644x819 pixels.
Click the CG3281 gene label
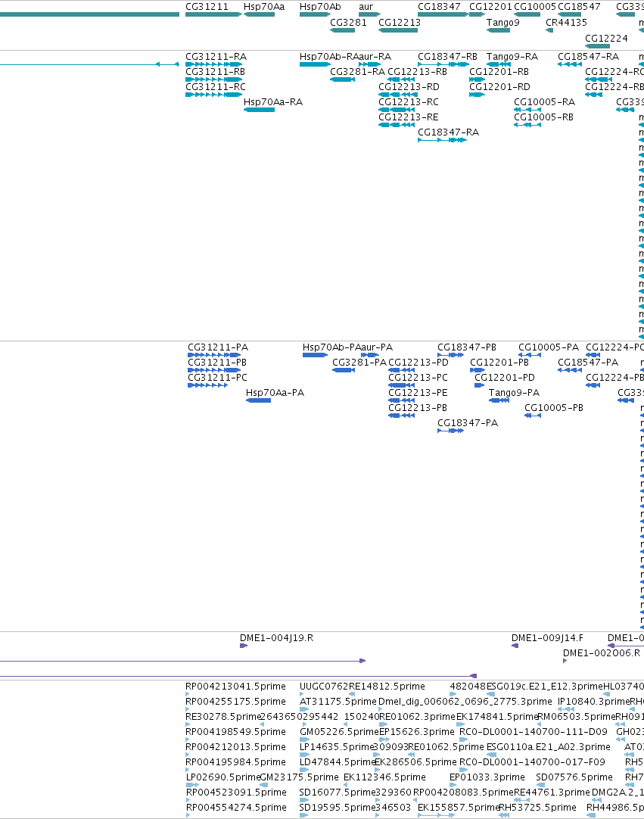click(348, 23)
